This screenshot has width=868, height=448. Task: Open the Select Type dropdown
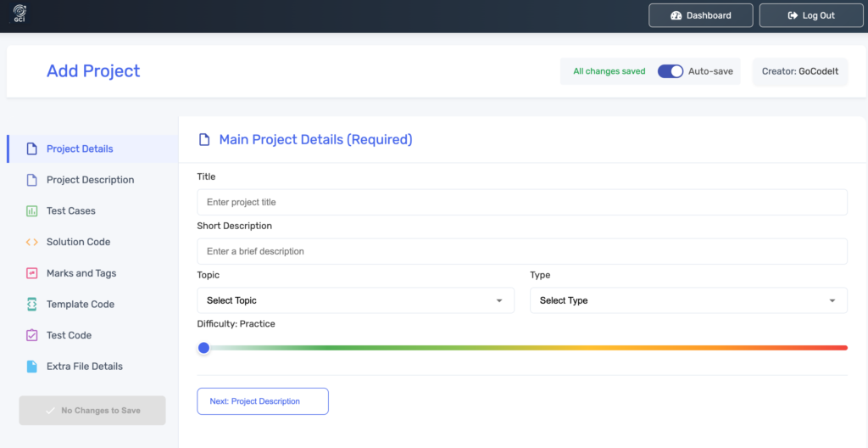(x=687, y=300)
